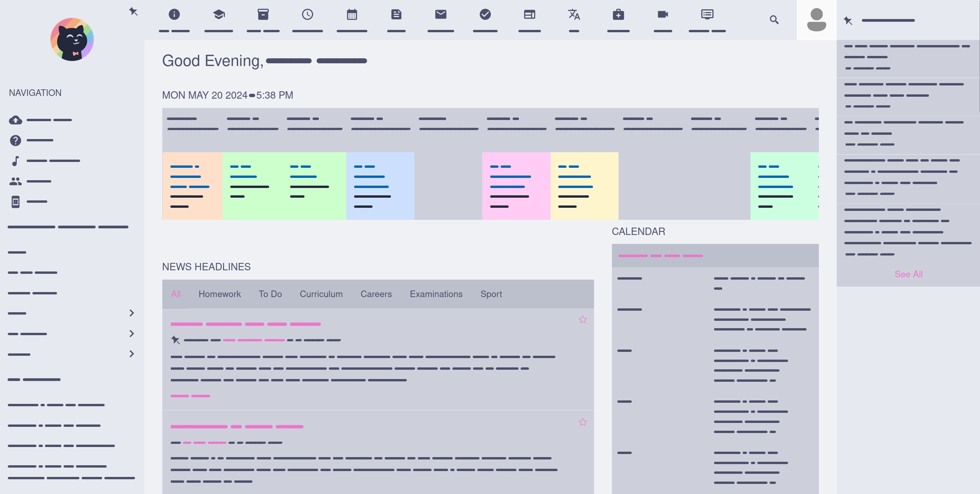Switch to the Homework news tab
980x494 pixels.
(x=219, y=294)
